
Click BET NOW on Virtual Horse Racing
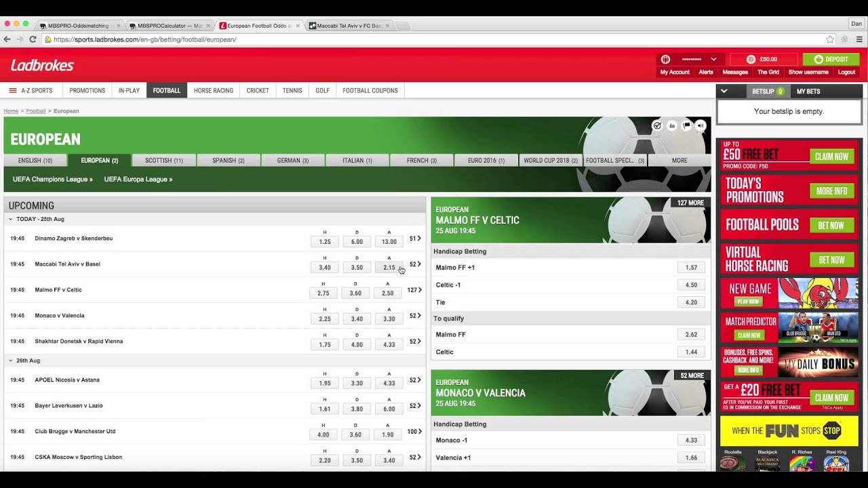point(831,260)
